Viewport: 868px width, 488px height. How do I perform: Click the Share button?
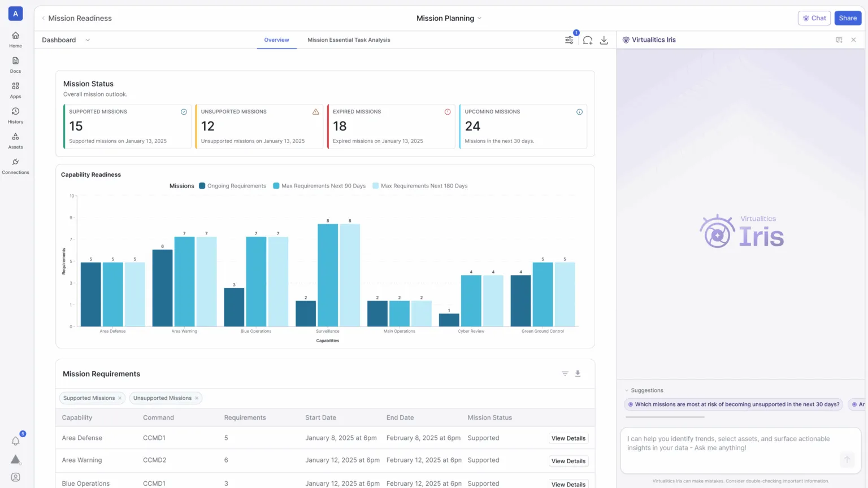(x=847, y=18)
